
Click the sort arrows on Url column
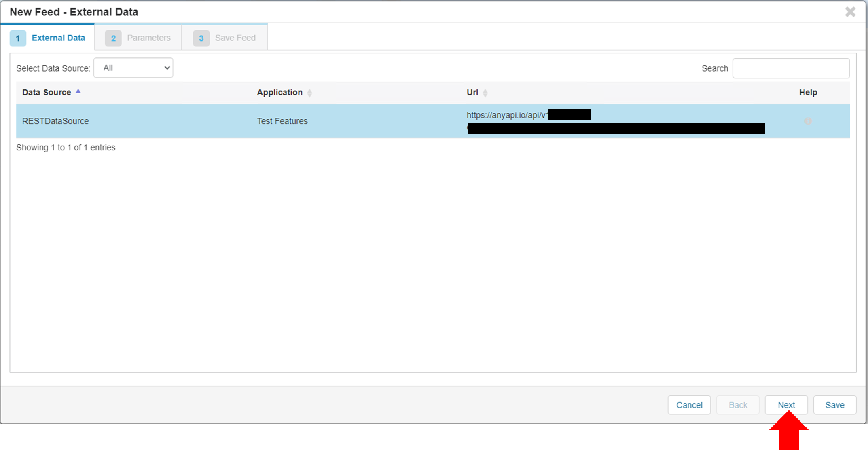click(485, 93)
